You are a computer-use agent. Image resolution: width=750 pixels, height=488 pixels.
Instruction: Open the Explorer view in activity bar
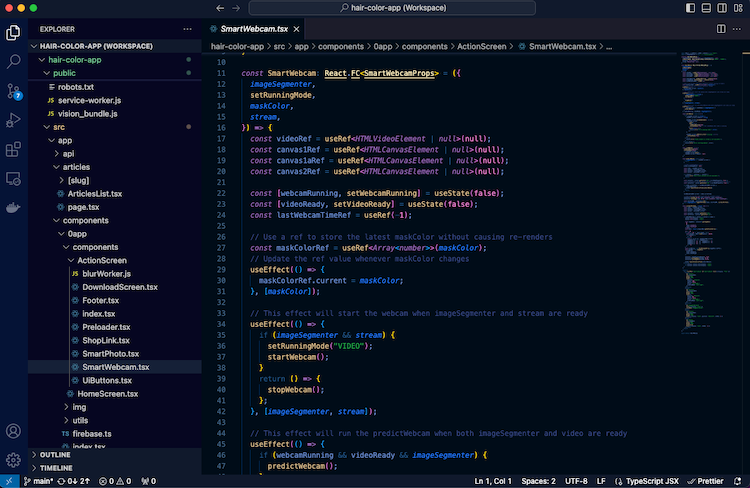13,33
